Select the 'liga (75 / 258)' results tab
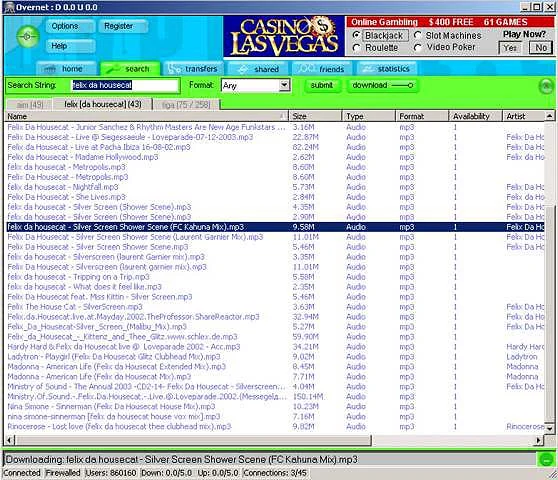Image resolution: width=558 pixels, height=480 pixels. click(x=186, y=105)
